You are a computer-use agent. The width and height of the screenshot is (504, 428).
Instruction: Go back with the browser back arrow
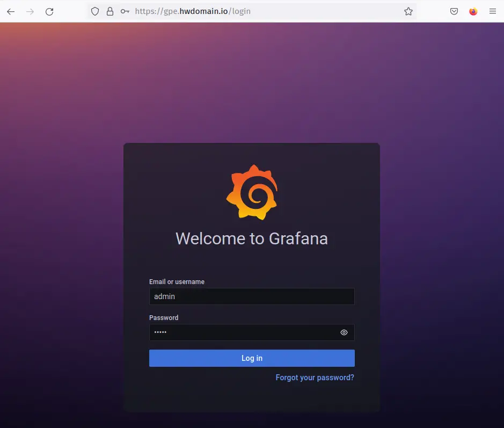[11, 12]
